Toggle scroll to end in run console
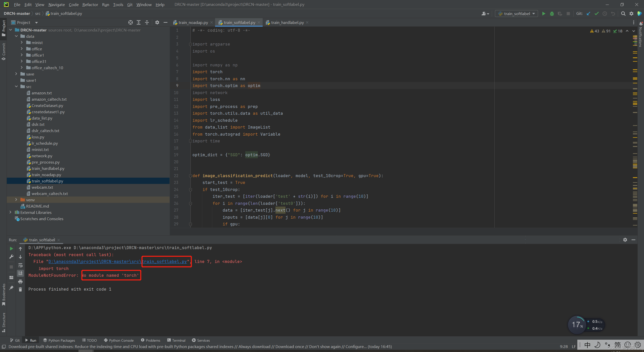This screenshot has height=352, width=644. (20, 273)
